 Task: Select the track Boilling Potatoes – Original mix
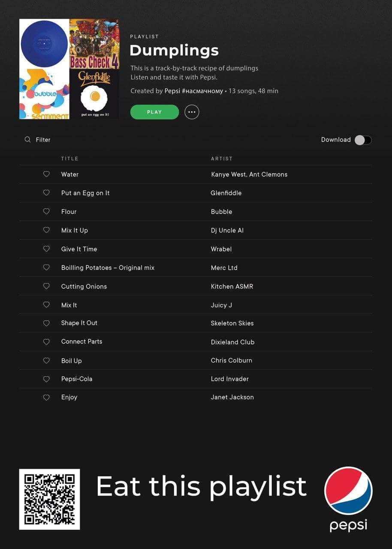pyautogui.click(x=108, y=268)
